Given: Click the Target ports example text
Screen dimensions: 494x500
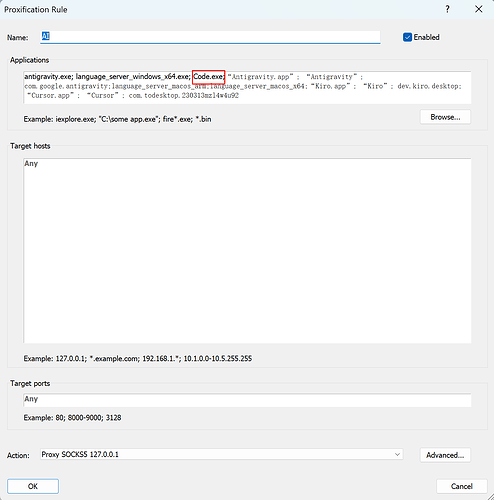Looking at the screenshot, I should tap(72, 418).
